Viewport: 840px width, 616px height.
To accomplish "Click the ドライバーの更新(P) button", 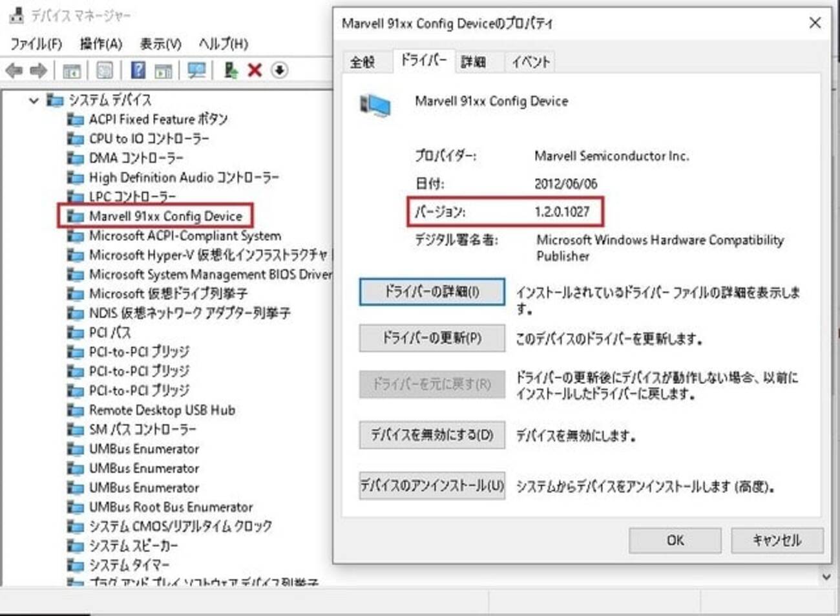I will [x=432, y=338].
